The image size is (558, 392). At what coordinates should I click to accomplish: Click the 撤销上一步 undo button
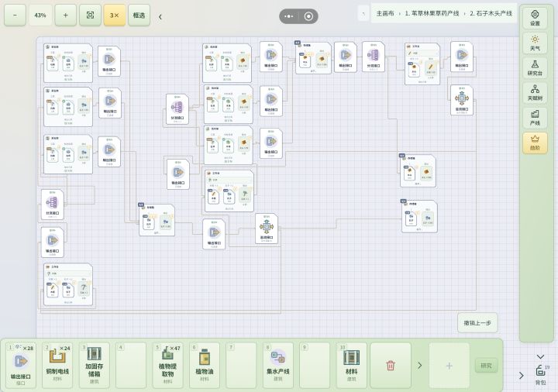(477, 323)
